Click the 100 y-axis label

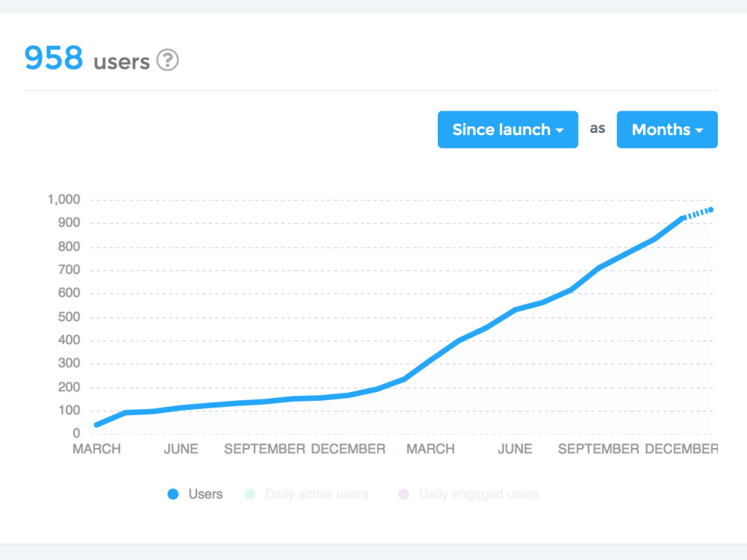click(x=69, y=411)
